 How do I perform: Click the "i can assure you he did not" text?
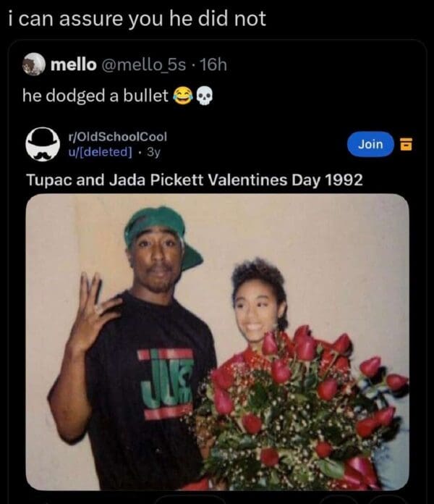(x=137, y=19)
